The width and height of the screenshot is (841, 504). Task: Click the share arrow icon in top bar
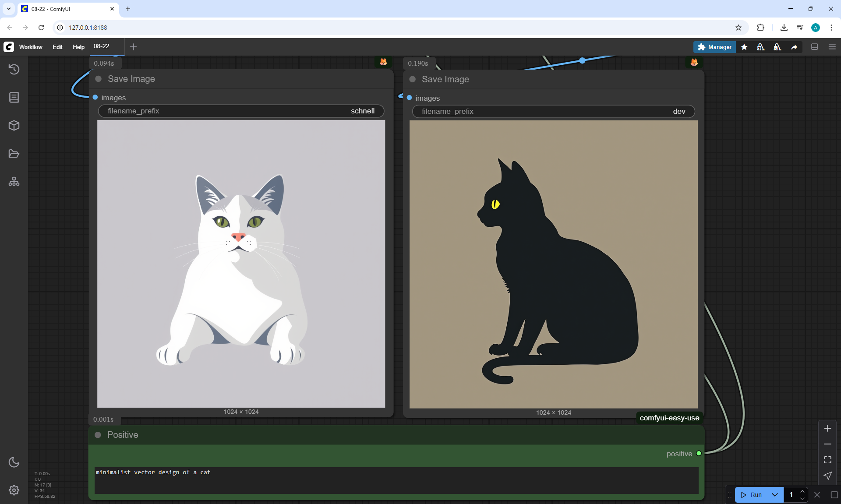coord(794,47)
